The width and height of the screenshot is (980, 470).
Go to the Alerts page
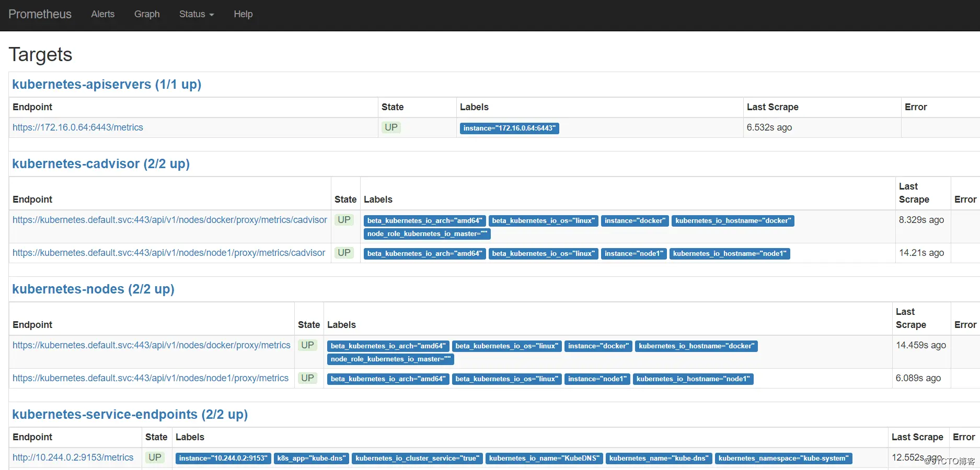point(102,14)
